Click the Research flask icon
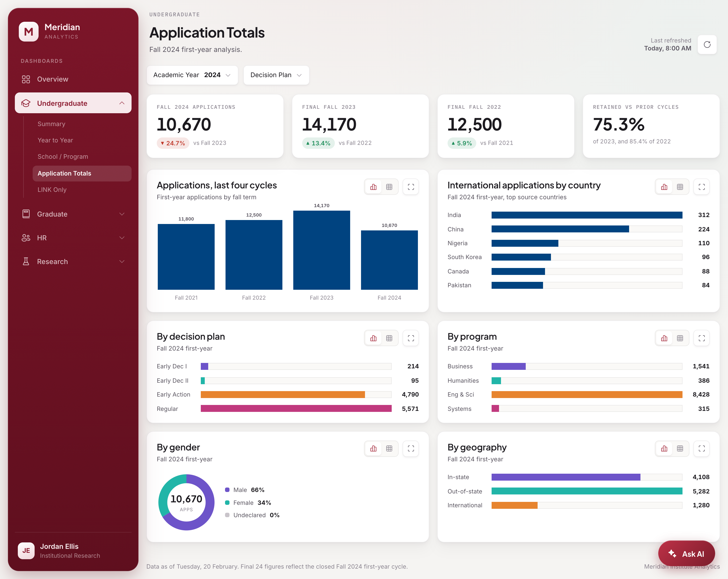Viewport: 728px width, 579px height. 26,262
